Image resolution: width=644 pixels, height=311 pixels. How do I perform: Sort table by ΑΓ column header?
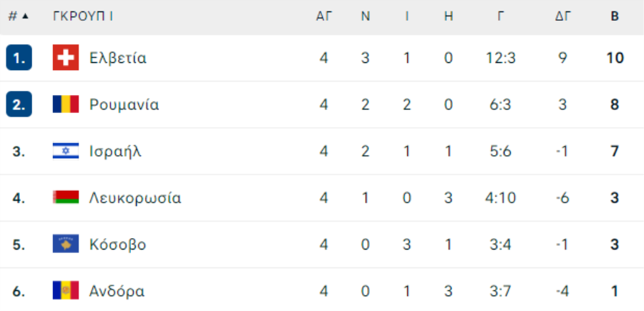pyautogui.click(x=323, y=16)
